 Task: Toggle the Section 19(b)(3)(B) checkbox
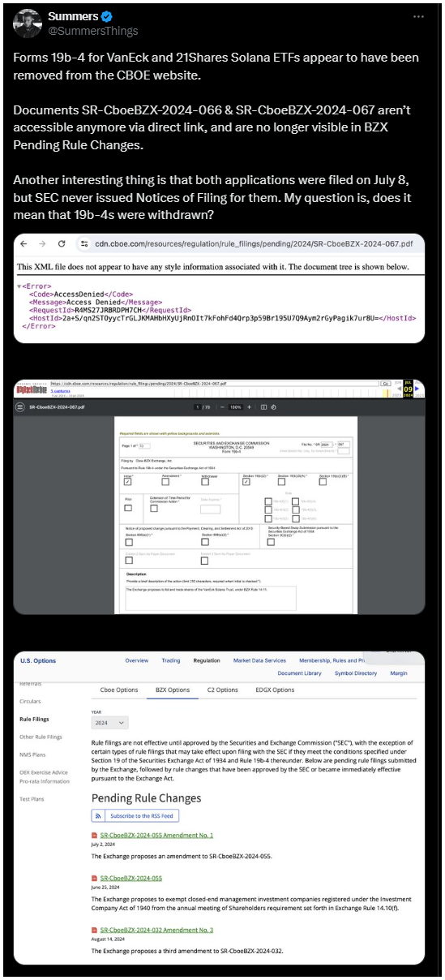point(323,482)
